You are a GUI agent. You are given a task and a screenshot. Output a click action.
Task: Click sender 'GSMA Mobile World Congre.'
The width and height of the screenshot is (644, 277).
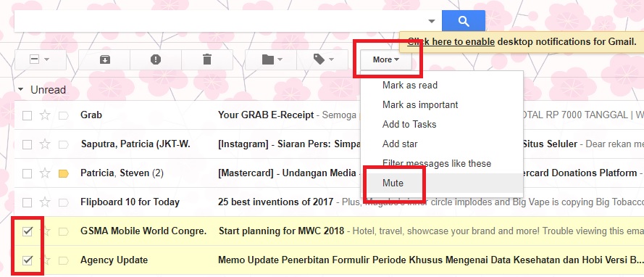[x=143, y=231]
